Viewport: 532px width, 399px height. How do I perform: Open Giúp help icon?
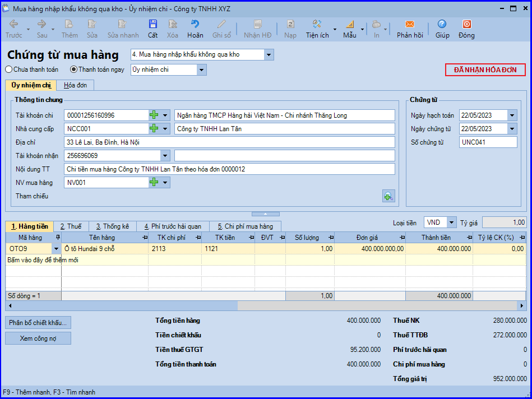click(x=442, y=24)
